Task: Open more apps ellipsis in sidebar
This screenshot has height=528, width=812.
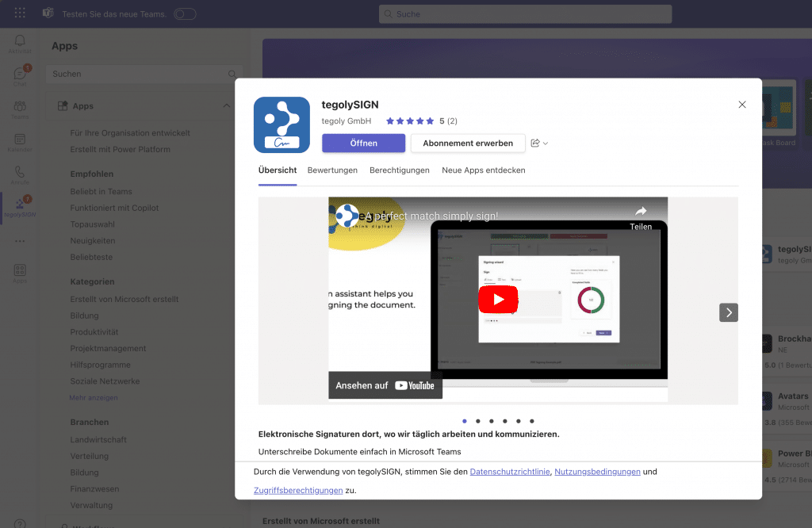Action: (x=20, y=241)
